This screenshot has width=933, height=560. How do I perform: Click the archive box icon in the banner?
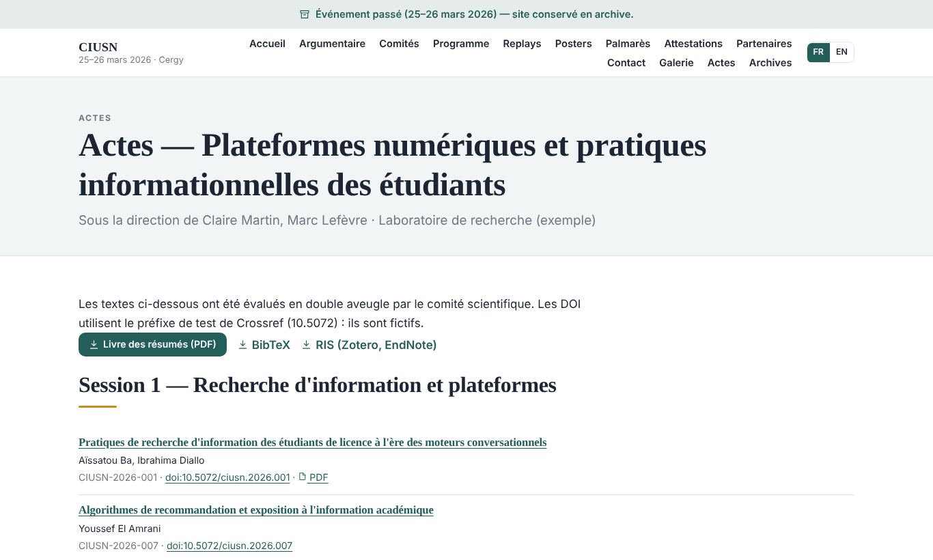(305, 14)
